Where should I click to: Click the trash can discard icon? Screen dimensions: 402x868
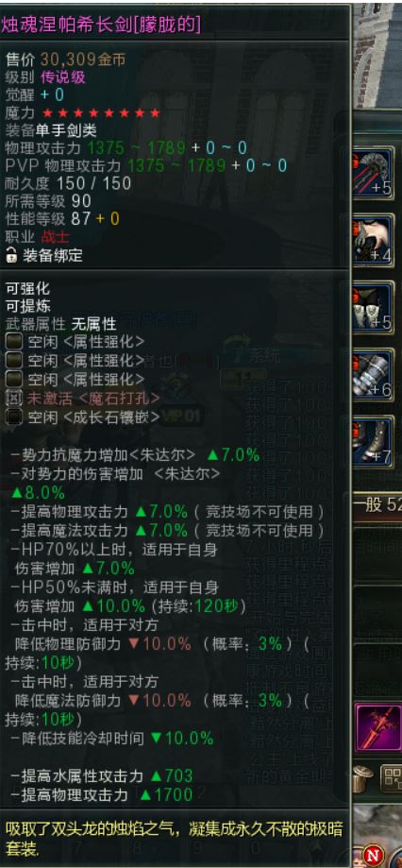(362, 780)
